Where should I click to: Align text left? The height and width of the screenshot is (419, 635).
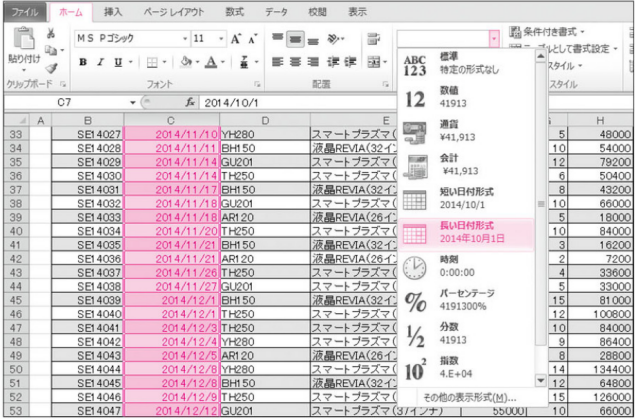[277, 62]
